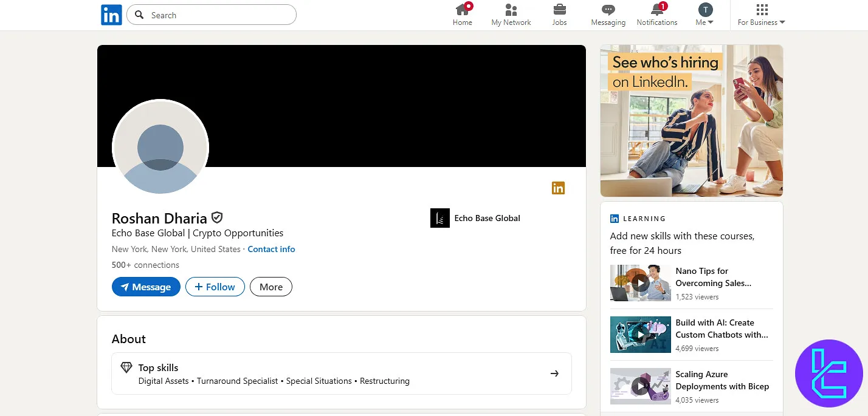The height and width of the screenshot is (416, 868).
Task: Expand the For Business grid menu
Action: (762, 15)
